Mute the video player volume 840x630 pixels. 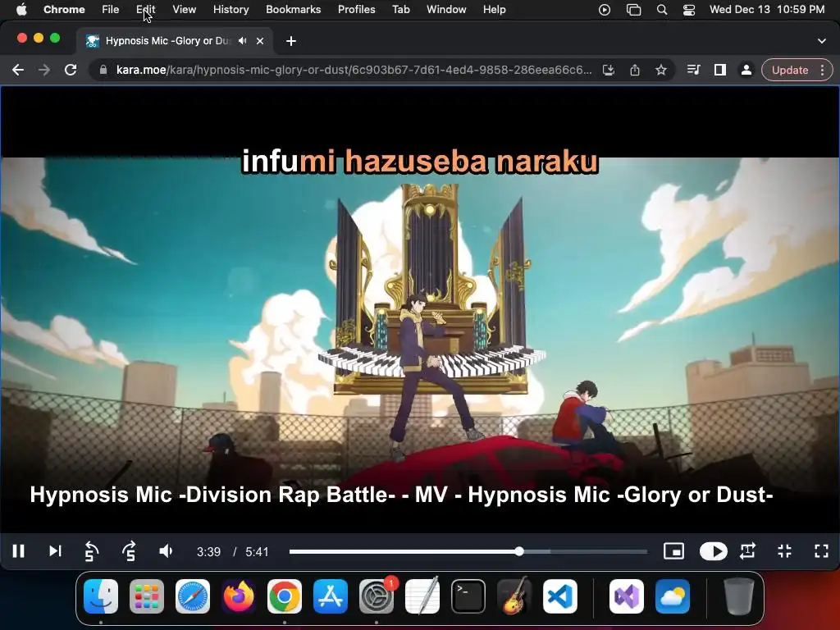pyautogui.click(x=166, y=551)
